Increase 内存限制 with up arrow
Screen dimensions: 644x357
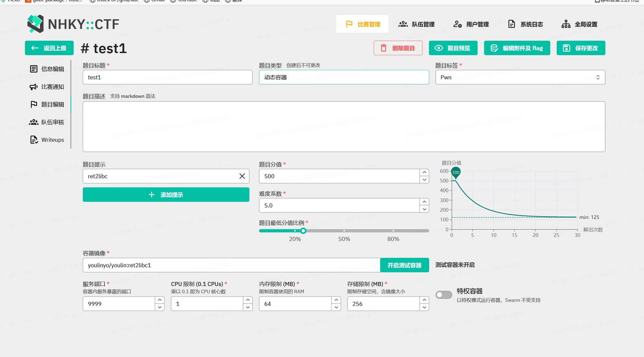(x=336, y=300)
